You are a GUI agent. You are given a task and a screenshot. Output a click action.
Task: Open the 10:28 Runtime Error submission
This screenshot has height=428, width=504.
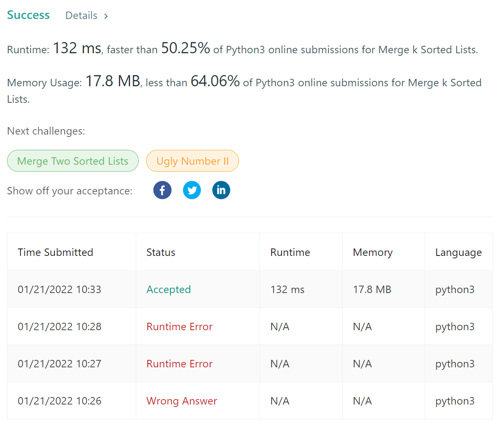point(179,326)
